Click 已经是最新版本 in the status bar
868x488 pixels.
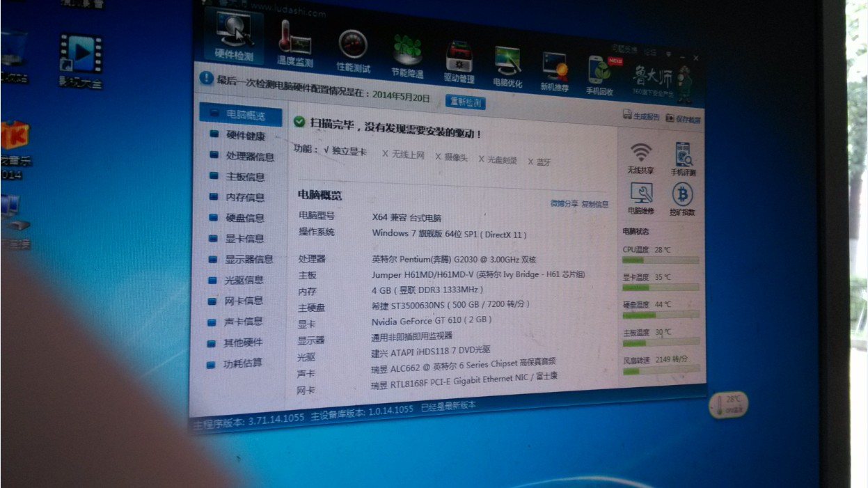click(448, 407)
